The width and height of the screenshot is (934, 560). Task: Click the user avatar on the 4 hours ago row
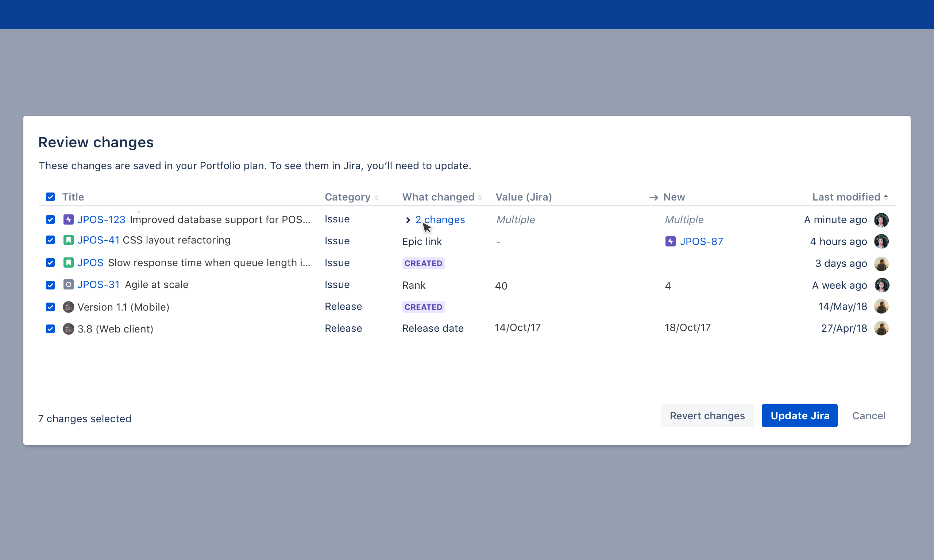(881, 241)
